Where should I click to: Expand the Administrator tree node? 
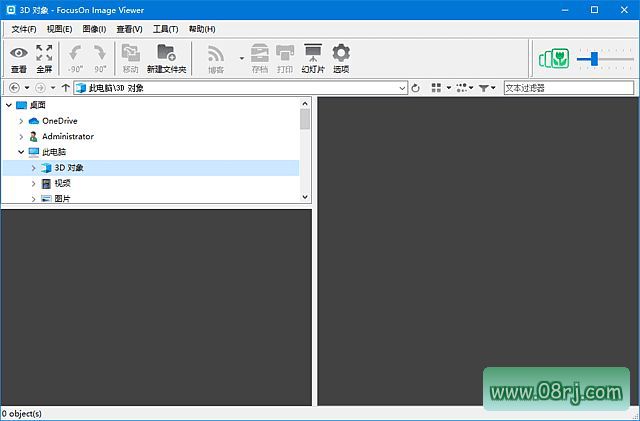click(x=21, y=136)
